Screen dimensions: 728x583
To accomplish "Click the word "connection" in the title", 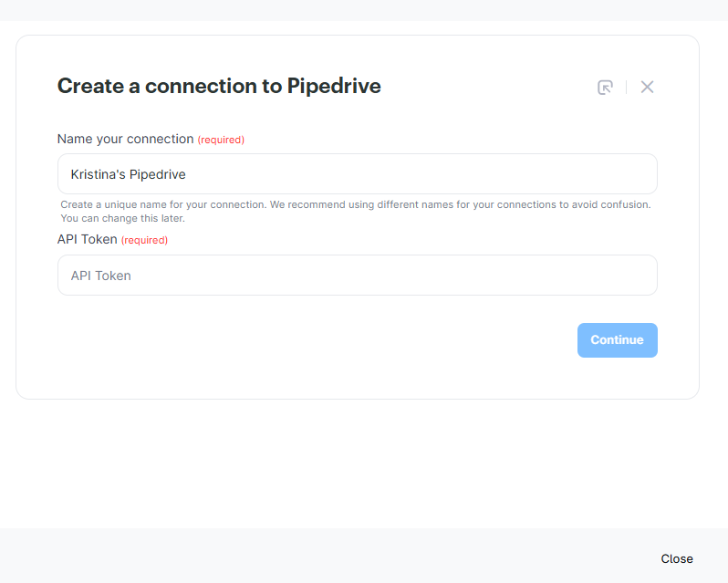I will (x=201, y=86).
